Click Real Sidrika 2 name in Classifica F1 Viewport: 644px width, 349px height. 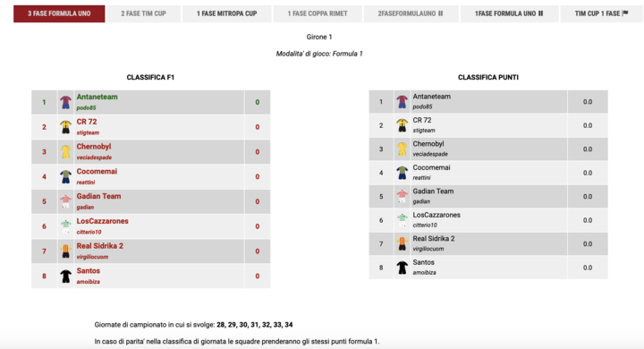100,246
